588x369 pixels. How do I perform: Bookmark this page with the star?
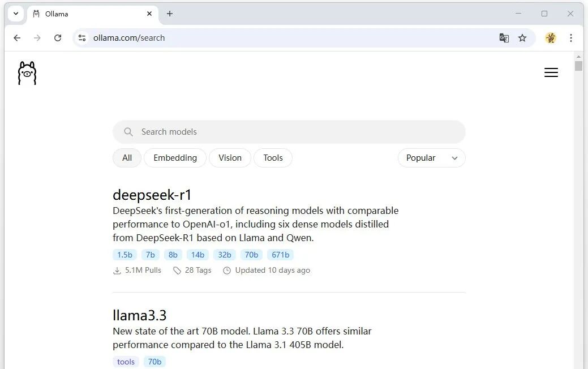(x=522, y=38)
